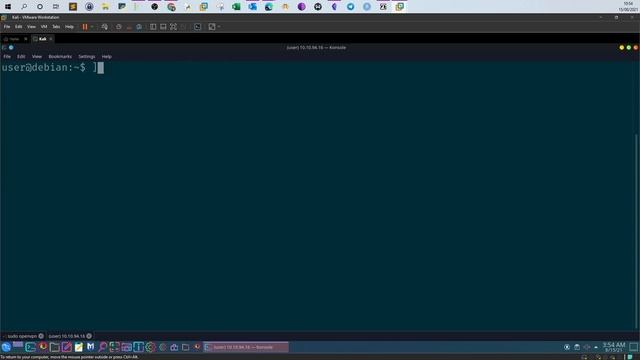Open VMware Tabs menu
640x360 pixels.
coord(56,27)
